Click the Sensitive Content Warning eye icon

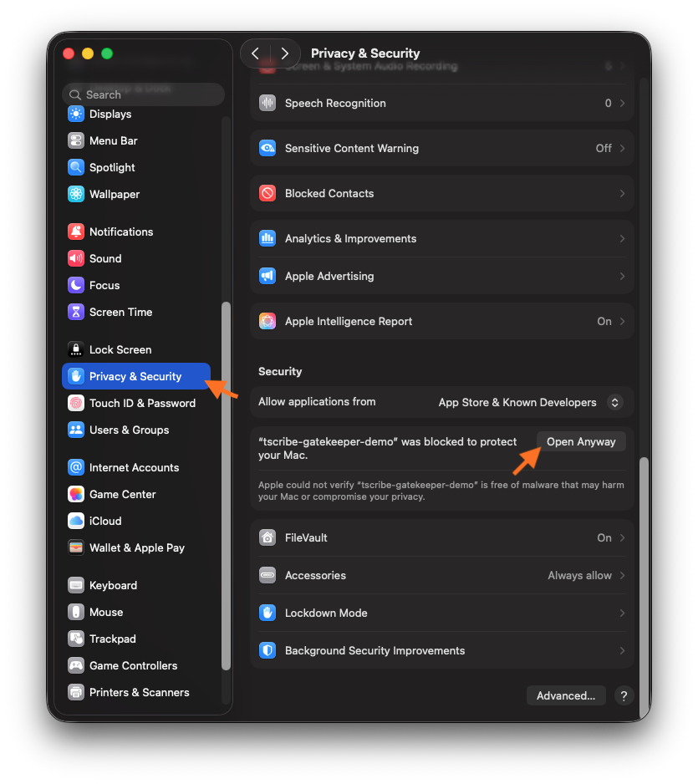coord(267,148)
